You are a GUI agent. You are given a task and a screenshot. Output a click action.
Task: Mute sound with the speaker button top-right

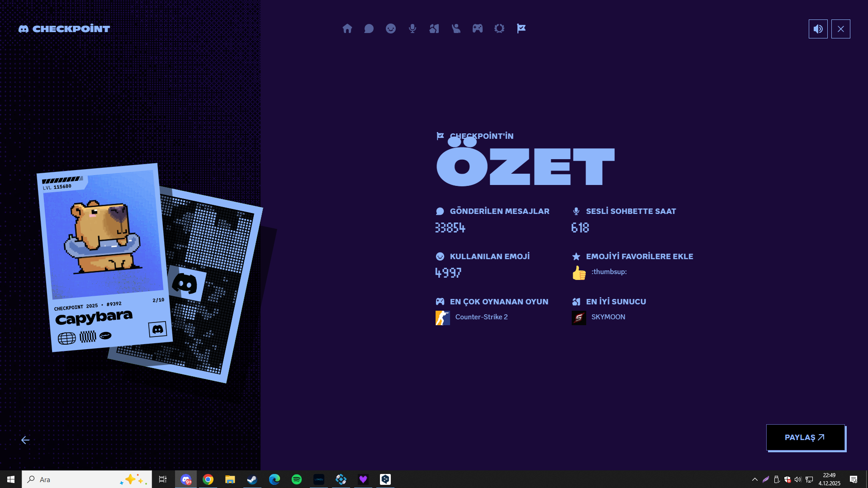[817, 28]
